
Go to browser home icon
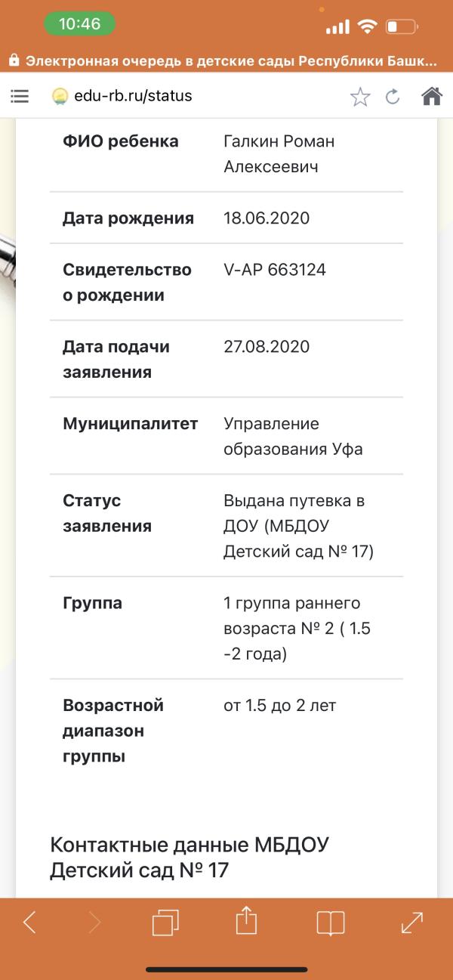(x=431, y=96)
